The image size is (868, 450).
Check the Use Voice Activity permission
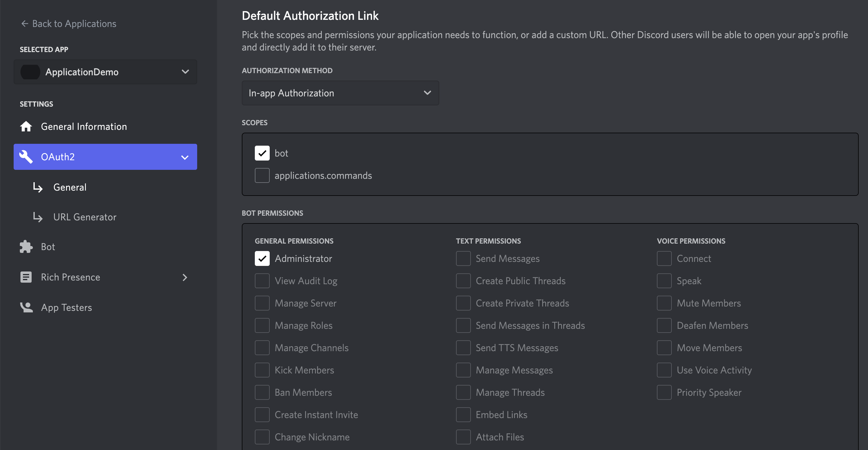pyautogui.click(x=664, y=370)
